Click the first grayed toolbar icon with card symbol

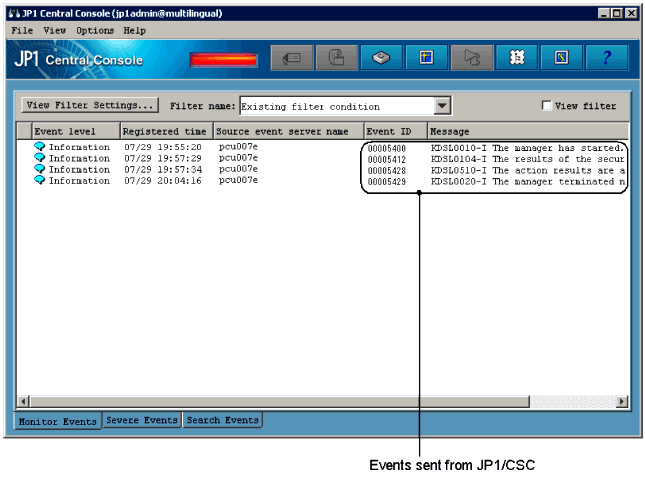coord(292,59)
